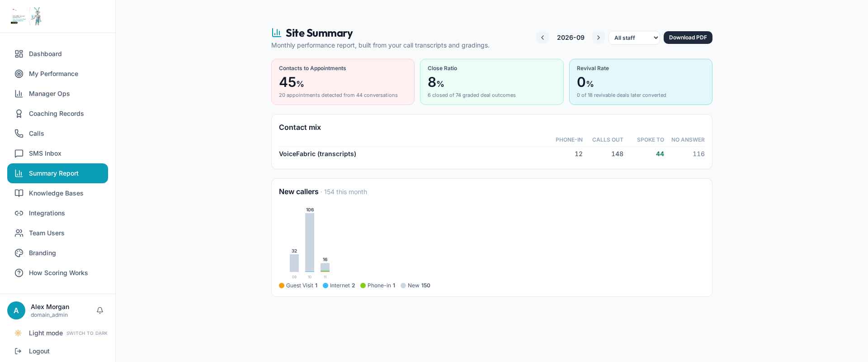
Task: Click the Alex Morgan avatar
Action: tap(16, 310)
